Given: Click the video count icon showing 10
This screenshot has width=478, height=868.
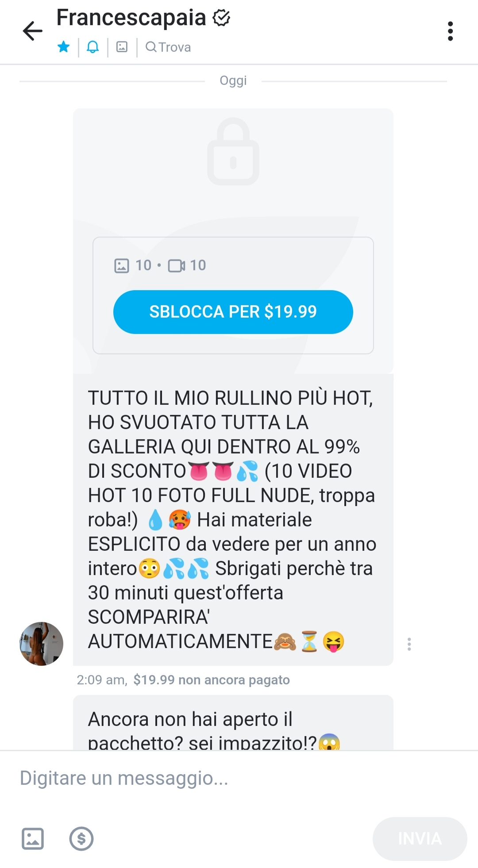Looking at the screenshot, I should 177,265.
